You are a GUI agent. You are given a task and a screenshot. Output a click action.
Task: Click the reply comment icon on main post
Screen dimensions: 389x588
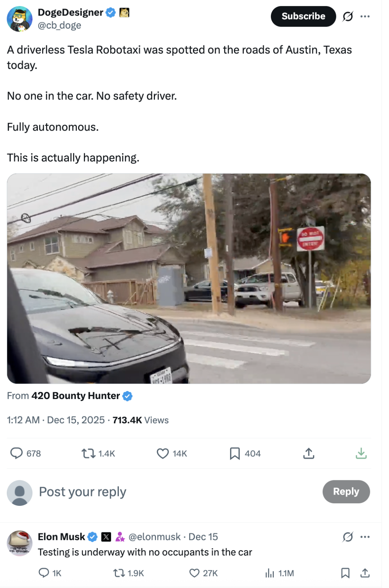[16, 453]
